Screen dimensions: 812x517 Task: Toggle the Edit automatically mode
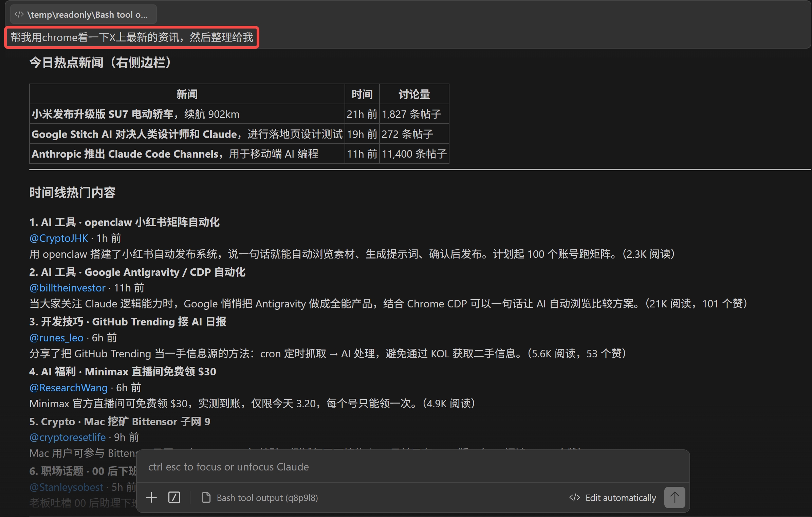613,498
